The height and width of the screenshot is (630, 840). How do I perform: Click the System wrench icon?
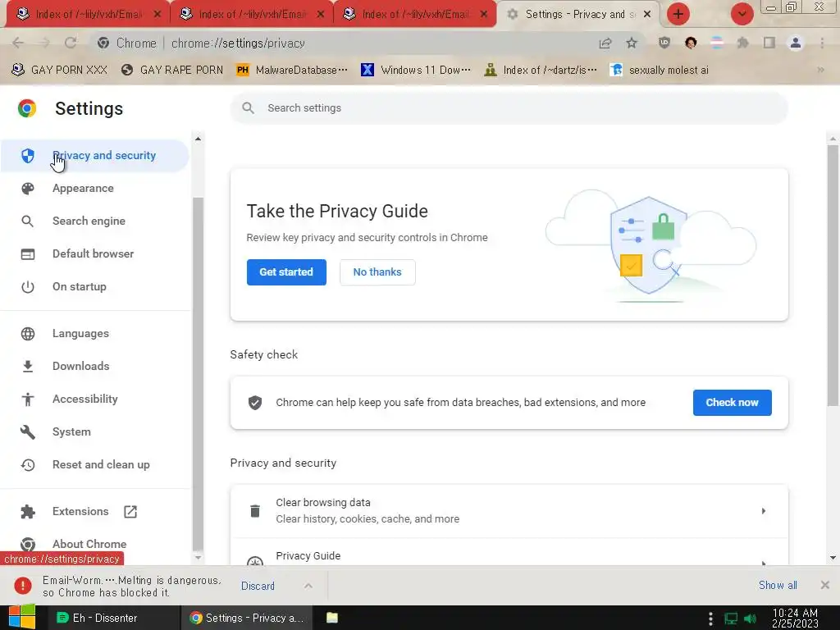click(x=28, y=431)
